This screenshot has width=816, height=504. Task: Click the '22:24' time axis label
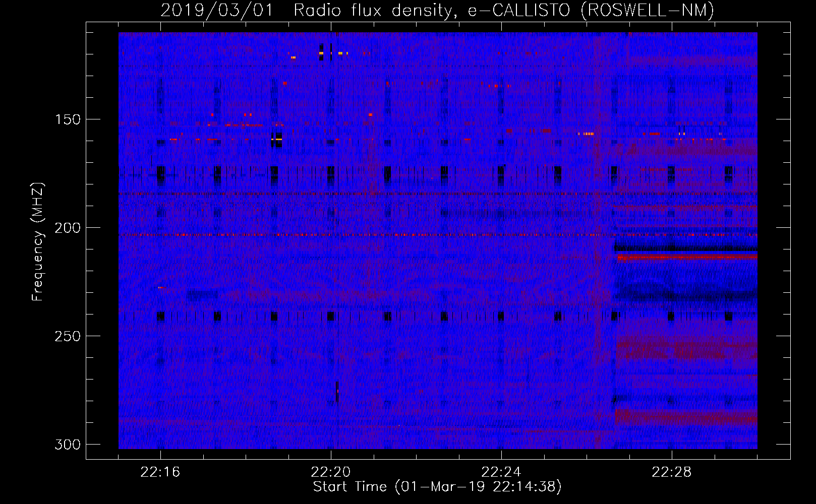click(501, 472)
